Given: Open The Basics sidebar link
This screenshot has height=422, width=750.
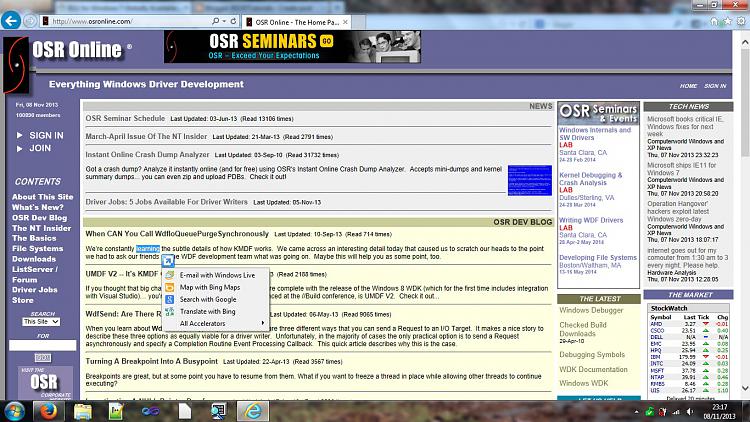Looking at the screenshot, I should click(34, 238).
